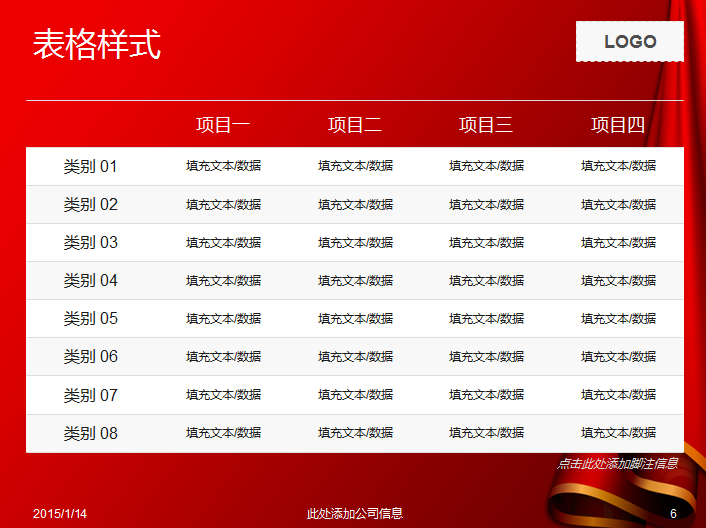The width and height of the screenshot is (706, 528).
Task: Select the 项目二 column header
Action: pos(355,125)
